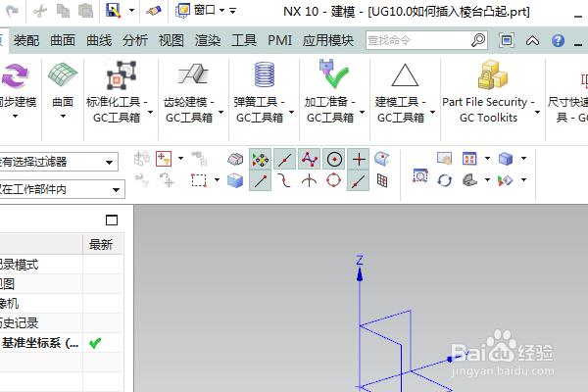Toggle the enable snap point button
The width and height of the screenshot is (588, 392).
[261, 160]
